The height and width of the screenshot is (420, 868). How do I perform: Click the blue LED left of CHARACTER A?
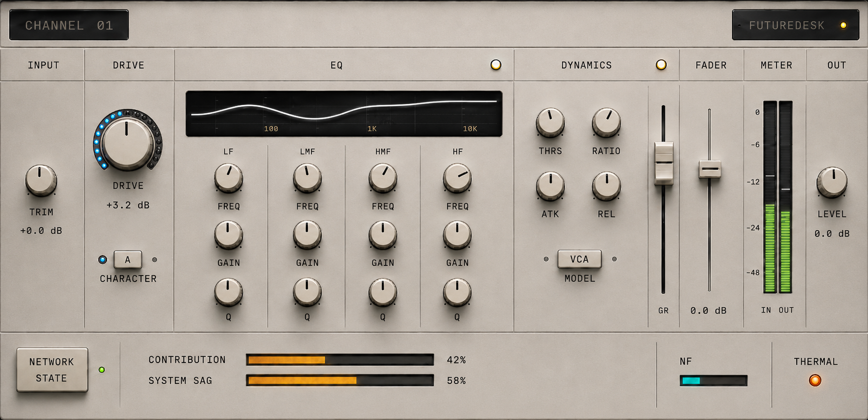point(102,260)
